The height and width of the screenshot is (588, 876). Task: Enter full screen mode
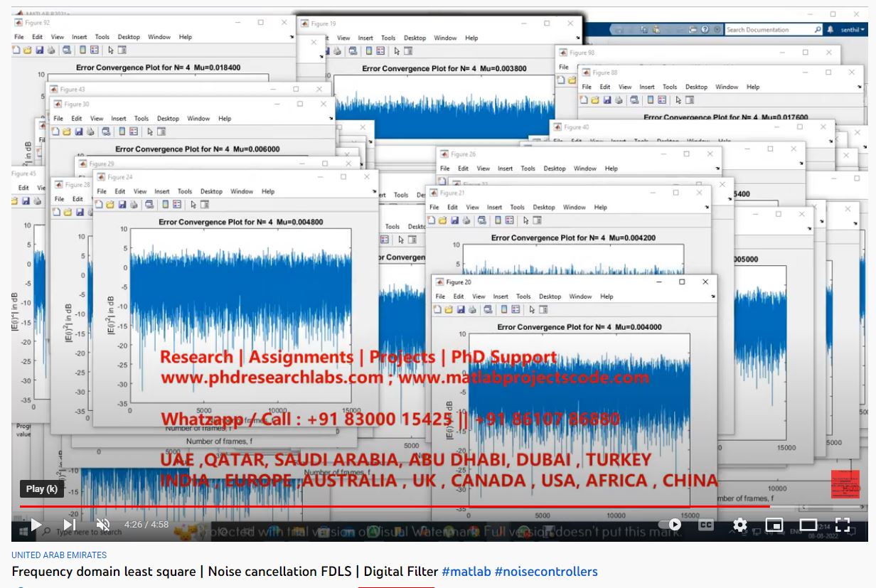click(843, 525)
